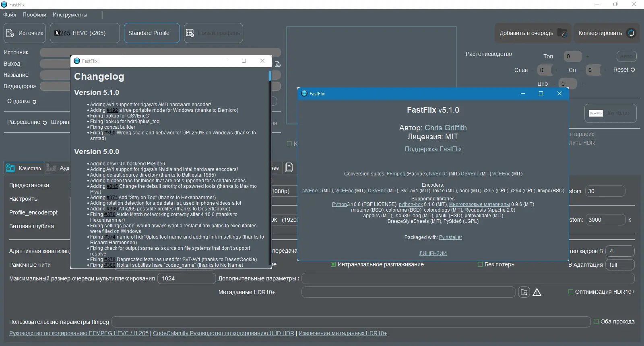
Task: Open the Многоразовые материалы library link
Action: click(479, 204)
